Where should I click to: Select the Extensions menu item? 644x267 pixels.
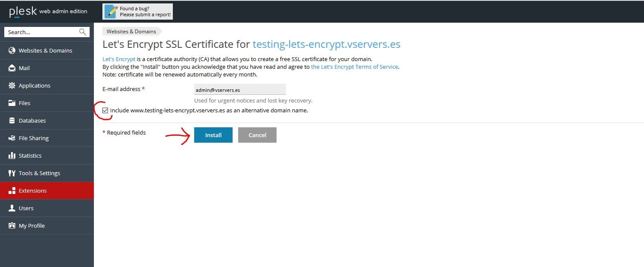(47, 191)
